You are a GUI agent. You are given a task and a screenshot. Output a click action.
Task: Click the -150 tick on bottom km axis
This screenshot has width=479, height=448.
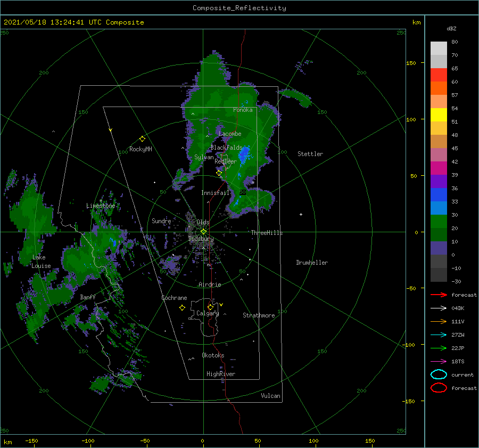pyautogui.click(x=31, y=441)
